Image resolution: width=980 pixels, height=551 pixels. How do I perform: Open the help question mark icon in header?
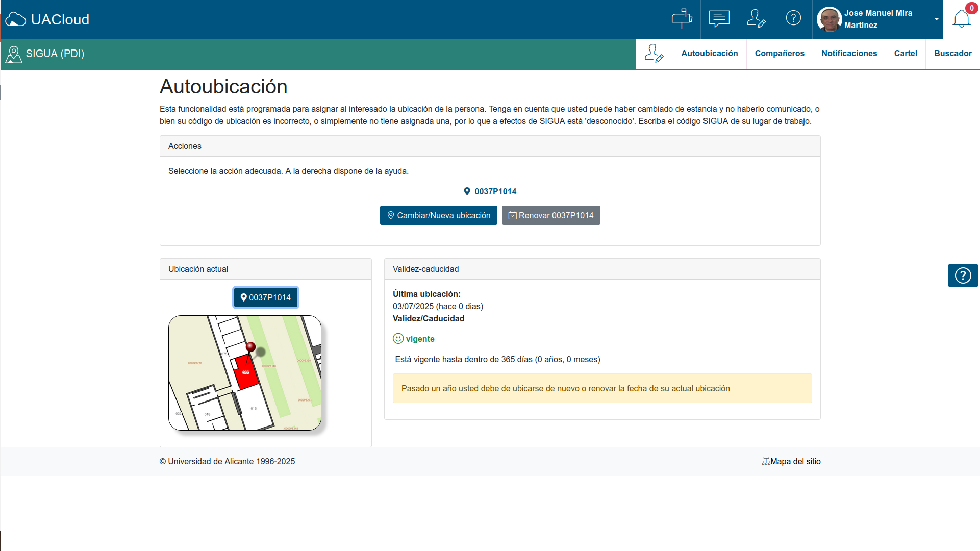pos(793,18)
